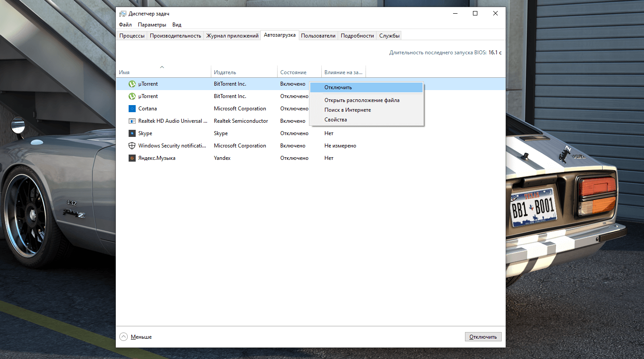Select Отключить in the context menu
The width and height of the screenshot is (644, 359).
point(338,87)
